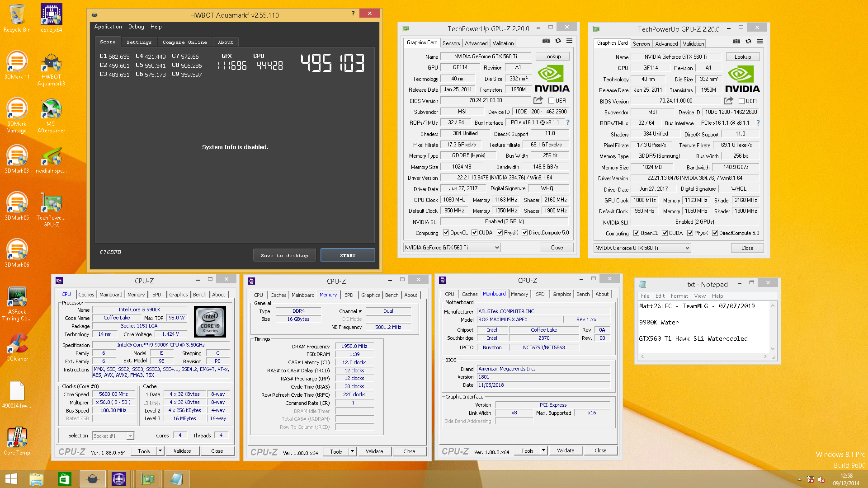The image size is (868, 488).
Task: Open 3DMark05 desktop shortcut
Action: click(x=17, y=206)
